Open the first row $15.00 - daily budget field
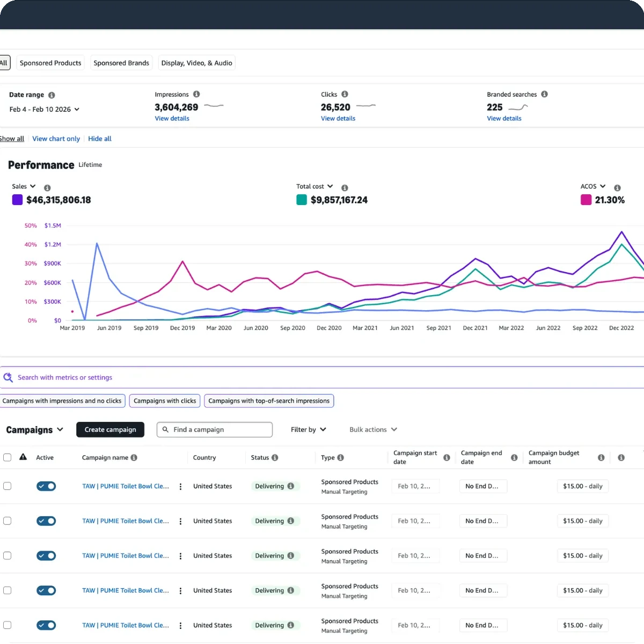 [x=583, y=486]
